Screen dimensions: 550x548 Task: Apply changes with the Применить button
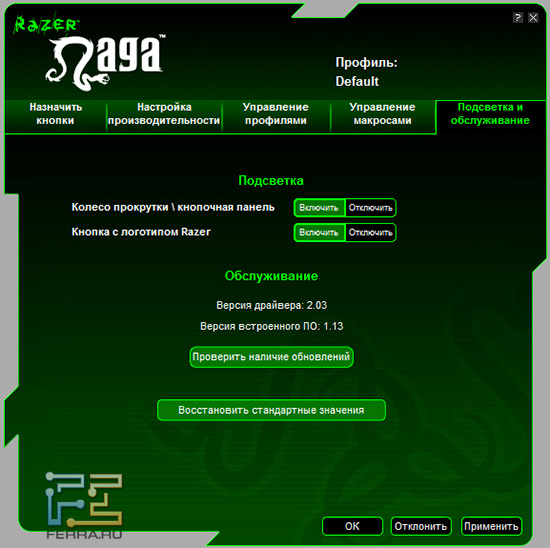pos(491,526)
